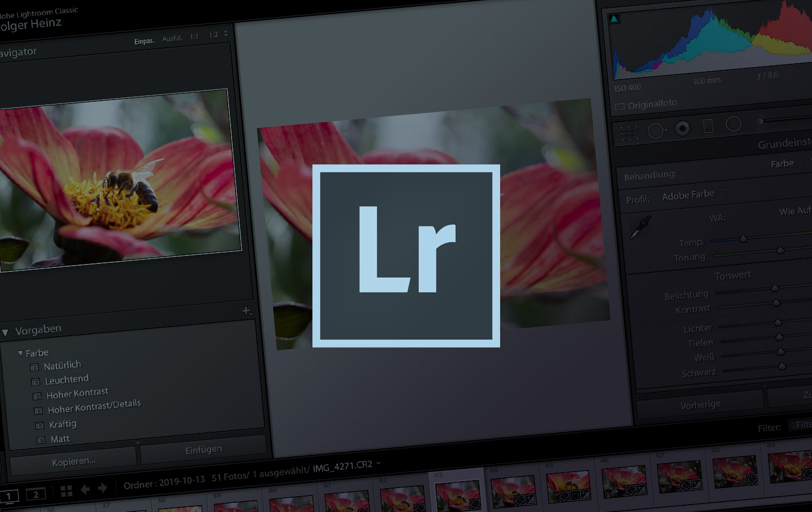Click the keyword badge on thumbnail 48

[752, 480]
